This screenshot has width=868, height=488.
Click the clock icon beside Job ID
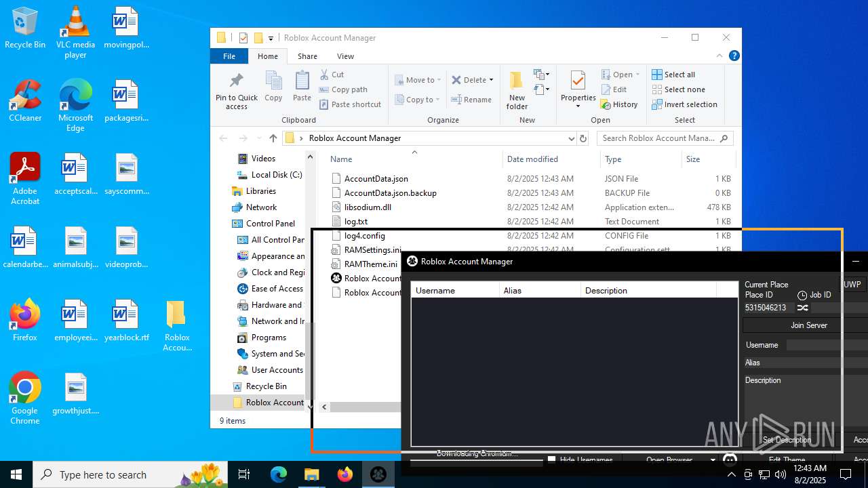[x=802, y=296]
